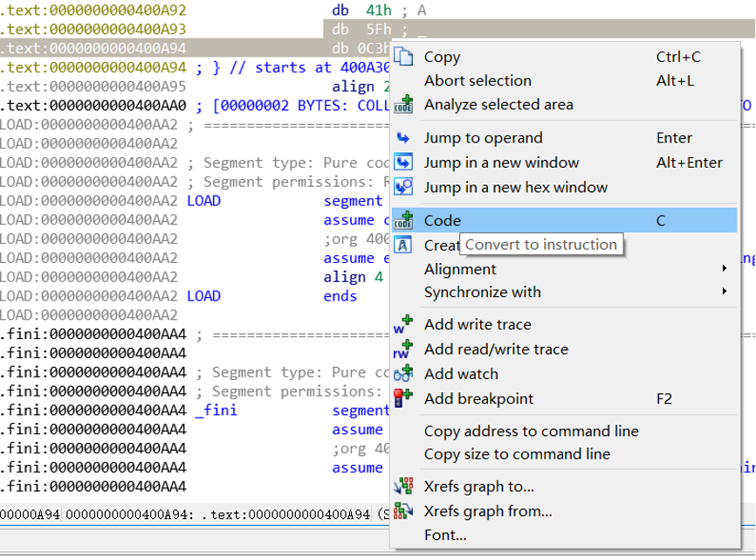Image resolution: width=756 pixels, height=560 pixels.
Task: Choose Abort selection from the context menu
Action: (x=564, y=80)
